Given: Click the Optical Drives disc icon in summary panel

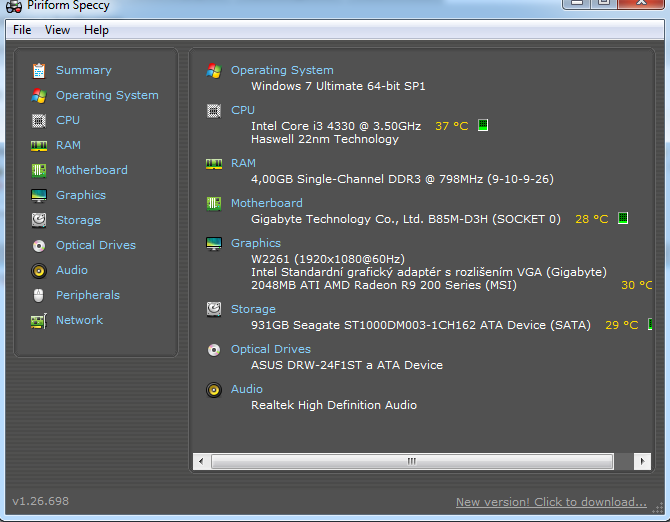Looking at the screenshot, I should click(214, 350).
